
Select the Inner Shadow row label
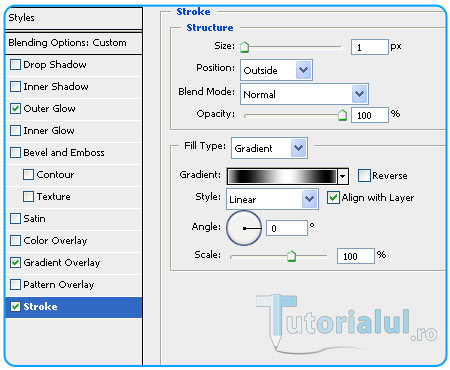coord(56,87)
